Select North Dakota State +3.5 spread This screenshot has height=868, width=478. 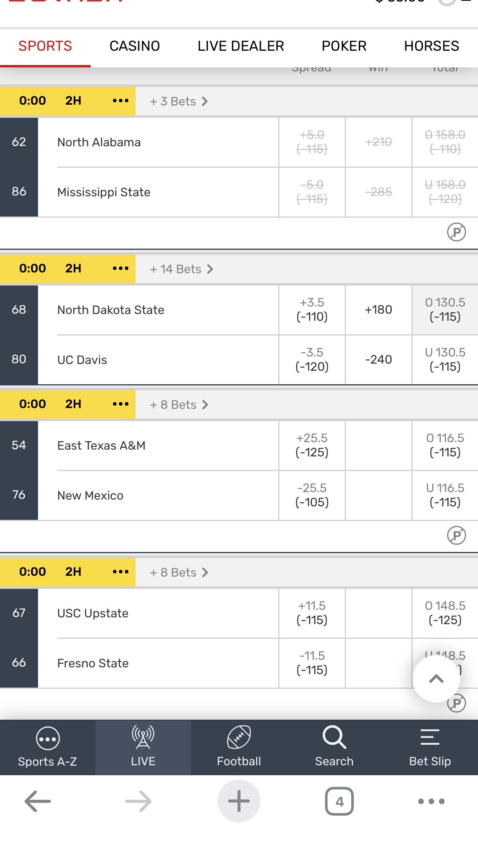[x=312, y=310]
